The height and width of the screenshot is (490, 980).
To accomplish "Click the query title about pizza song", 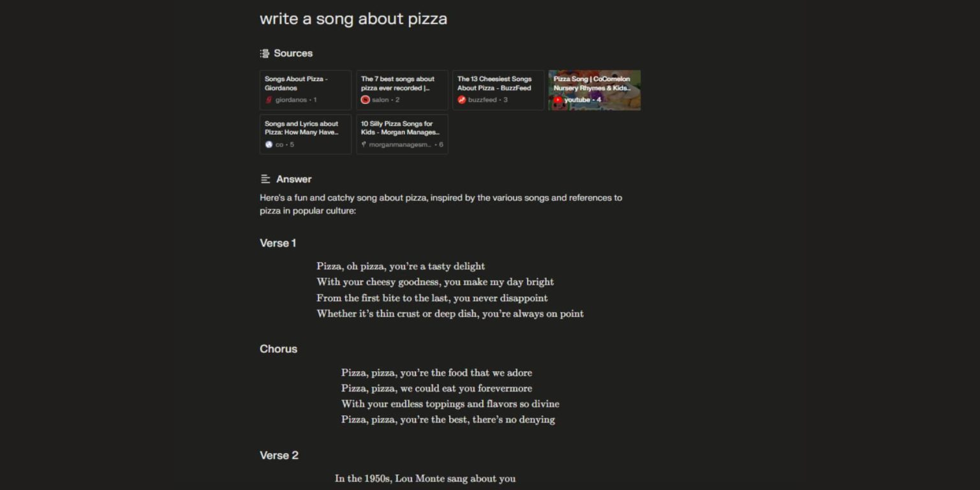I will coord(353,19).
